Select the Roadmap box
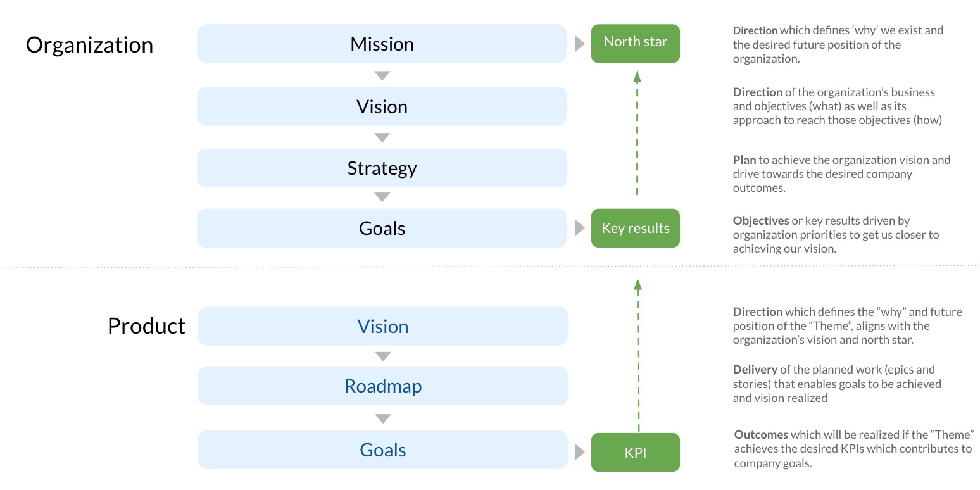The height and width of the screenshot is (490, 980). pos(382,386)
